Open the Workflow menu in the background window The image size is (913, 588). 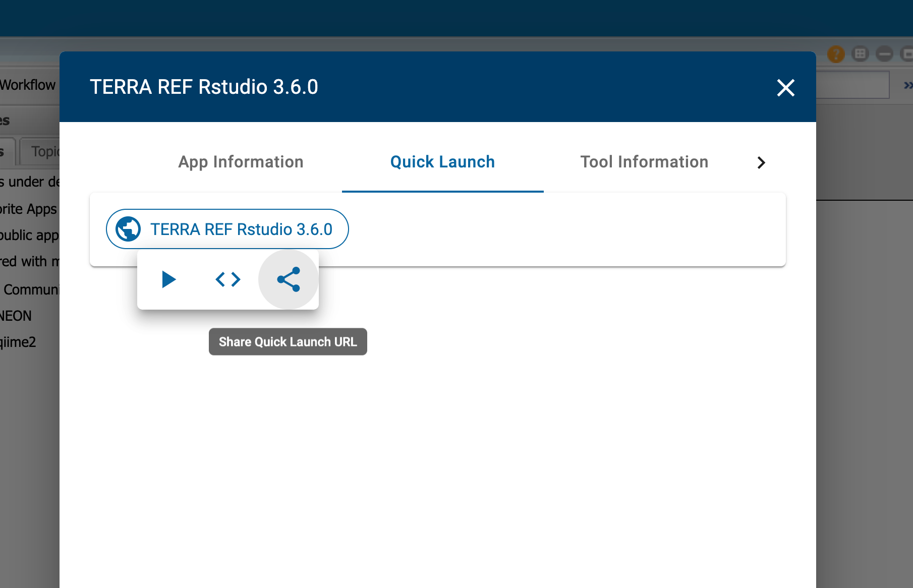tap(28, 85)
